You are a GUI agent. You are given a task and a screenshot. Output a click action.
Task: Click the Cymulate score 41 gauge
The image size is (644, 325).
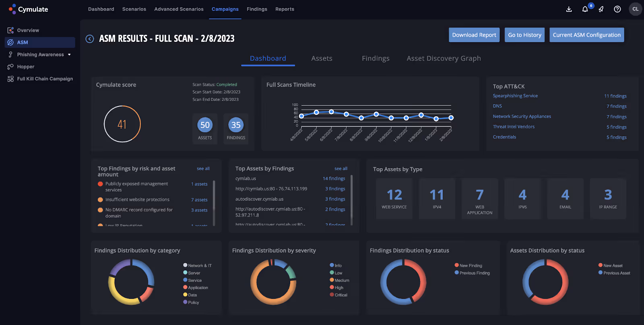click(x=122, y=124)
